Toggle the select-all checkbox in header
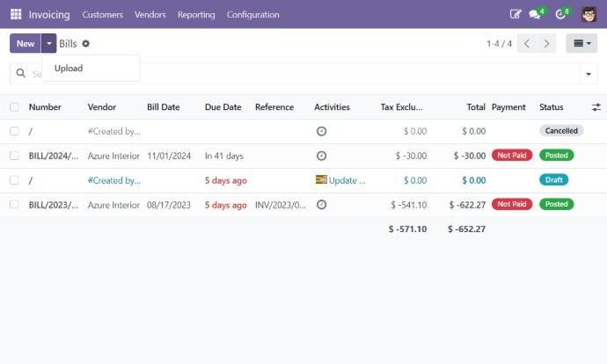The height and width of the screenshot is (364, 607). point(14,107)
